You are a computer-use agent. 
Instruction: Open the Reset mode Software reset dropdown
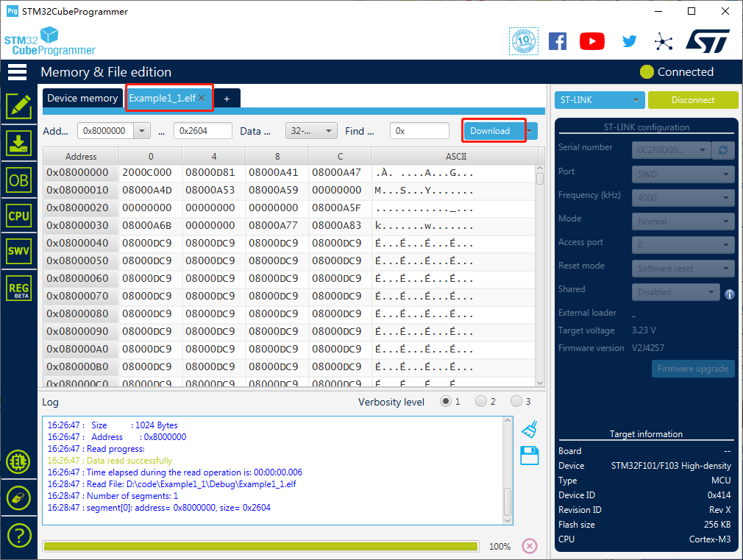683,269
